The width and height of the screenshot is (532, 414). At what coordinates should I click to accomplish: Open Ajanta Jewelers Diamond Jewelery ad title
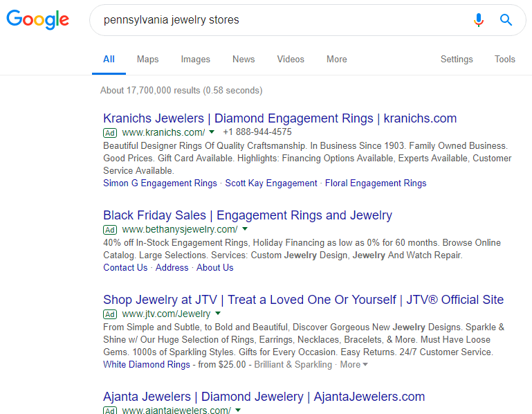pos(264,397)
